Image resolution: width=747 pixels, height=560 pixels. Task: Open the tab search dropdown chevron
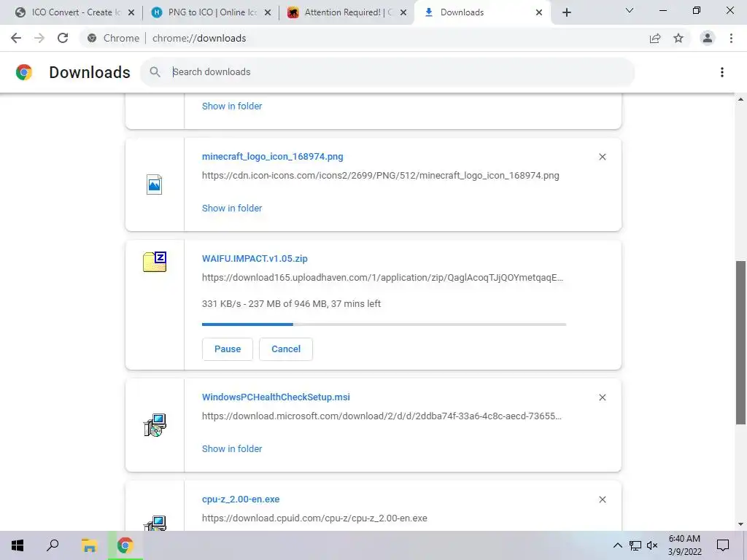pos(630,10)
